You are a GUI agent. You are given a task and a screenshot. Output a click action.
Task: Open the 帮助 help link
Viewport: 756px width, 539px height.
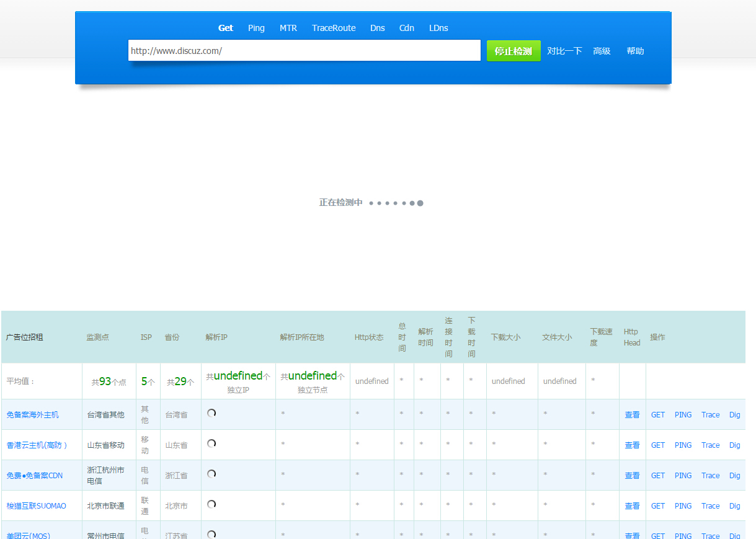635,51
